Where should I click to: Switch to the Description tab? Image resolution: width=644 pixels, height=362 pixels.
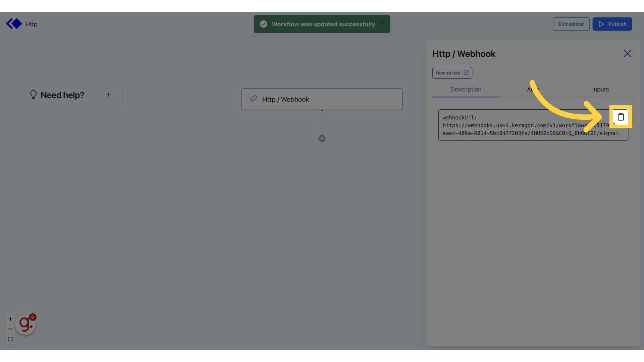466,89
